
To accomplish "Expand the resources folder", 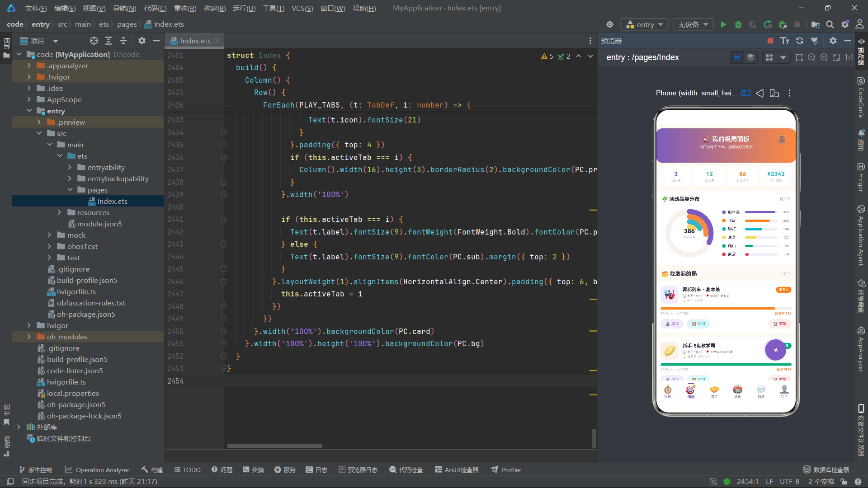I will (59, 212).
